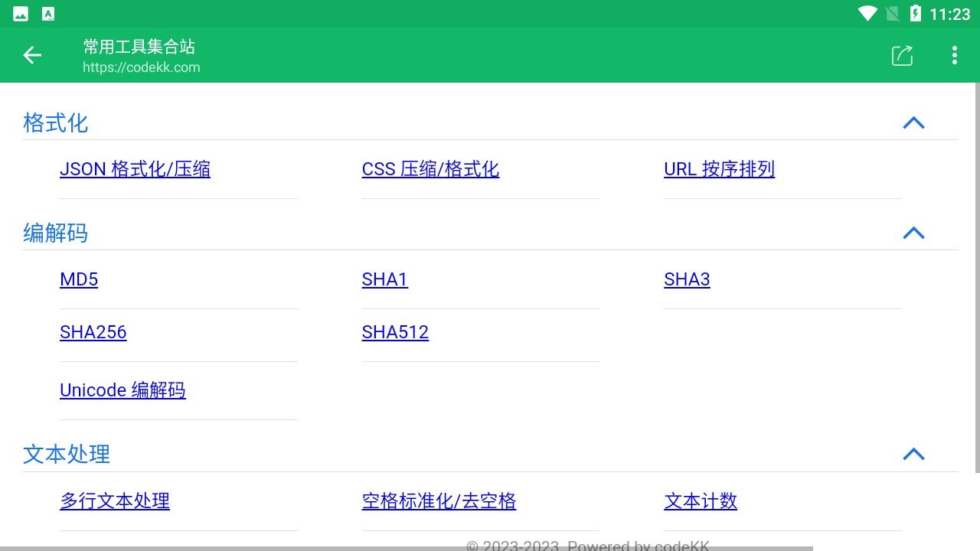
Task: Open the three-dot overflow menu
Action: tap(954, 55)
